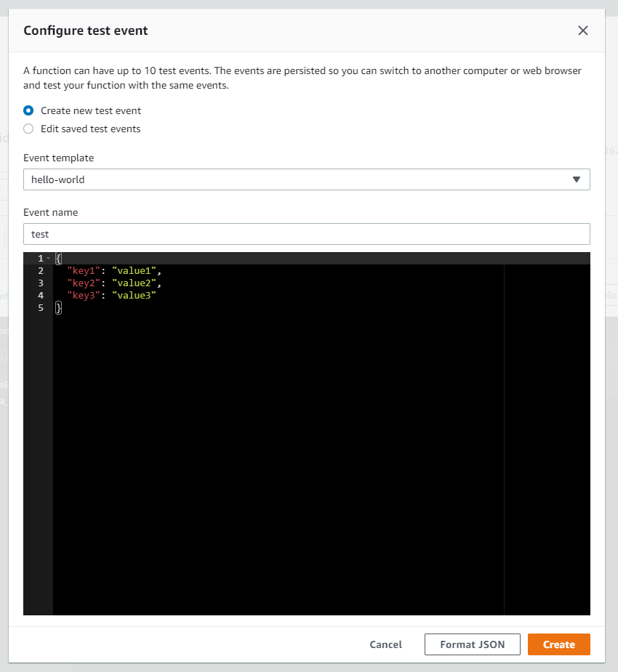Select the Edit saved test events option
The image size is (618, 672).
28,129
